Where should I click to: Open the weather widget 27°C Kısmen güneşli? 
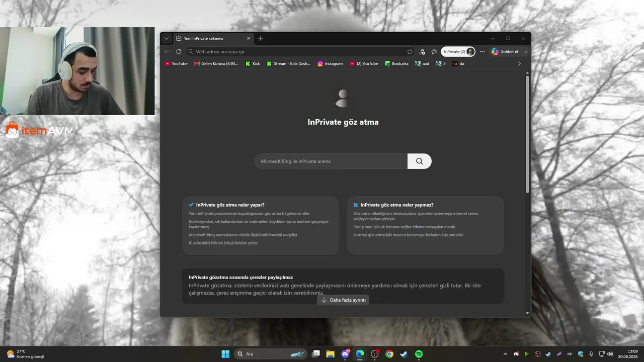click(x=25, y=354)
